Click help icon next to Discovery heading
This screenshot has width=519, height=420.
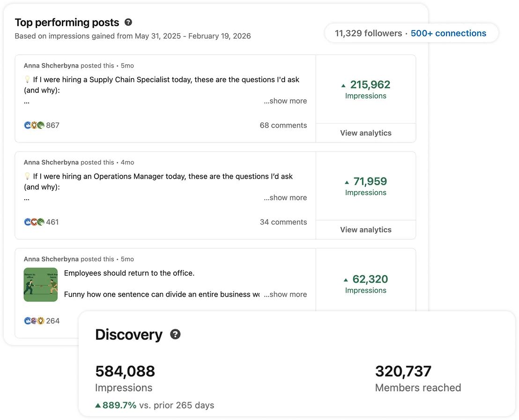[x=176, y=334]
